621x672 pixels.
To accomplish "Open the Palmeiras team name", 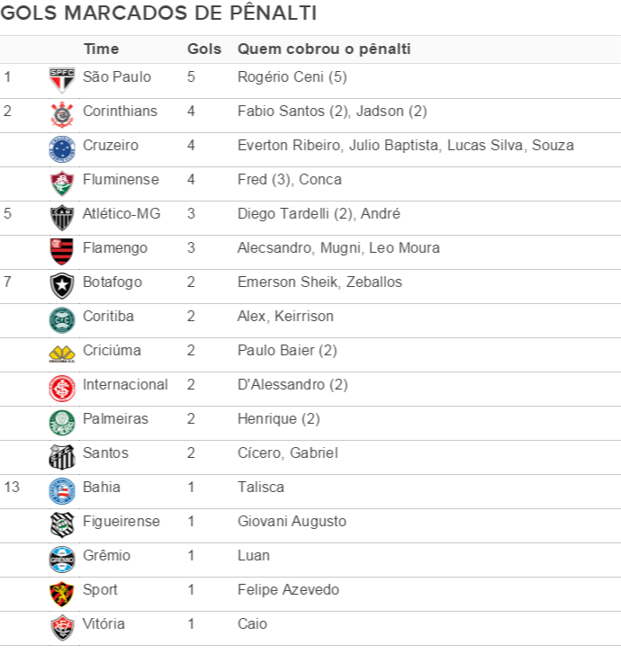I will (115, 418).
